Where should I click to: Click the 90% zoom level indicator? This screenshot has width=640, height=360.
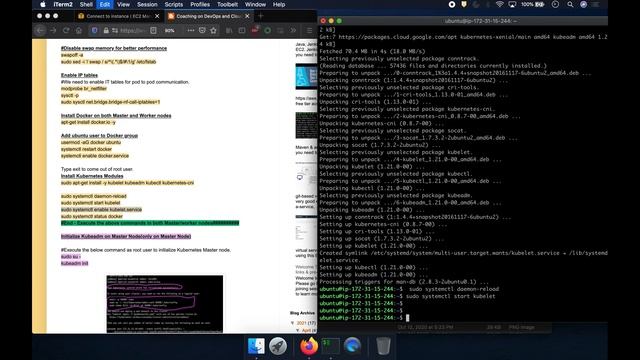pos(170,30)
